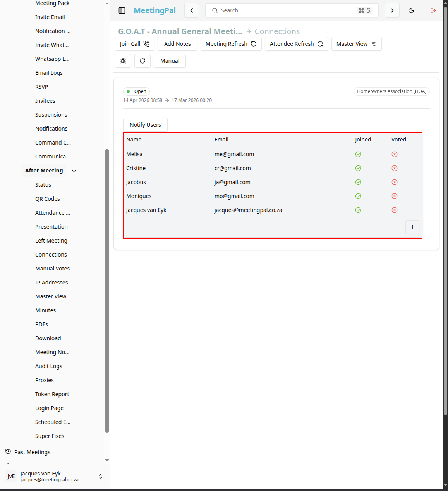Image resolution: width=448 pixels, height=491 pixels.
Task: Click Jacobus's green joined check icon
Action: point(358,182)
